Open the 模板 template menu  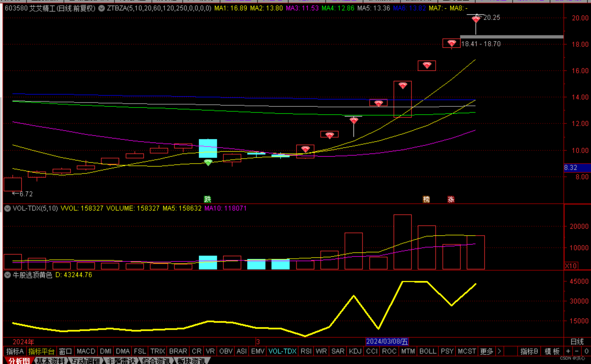click(x=552, y=351)
